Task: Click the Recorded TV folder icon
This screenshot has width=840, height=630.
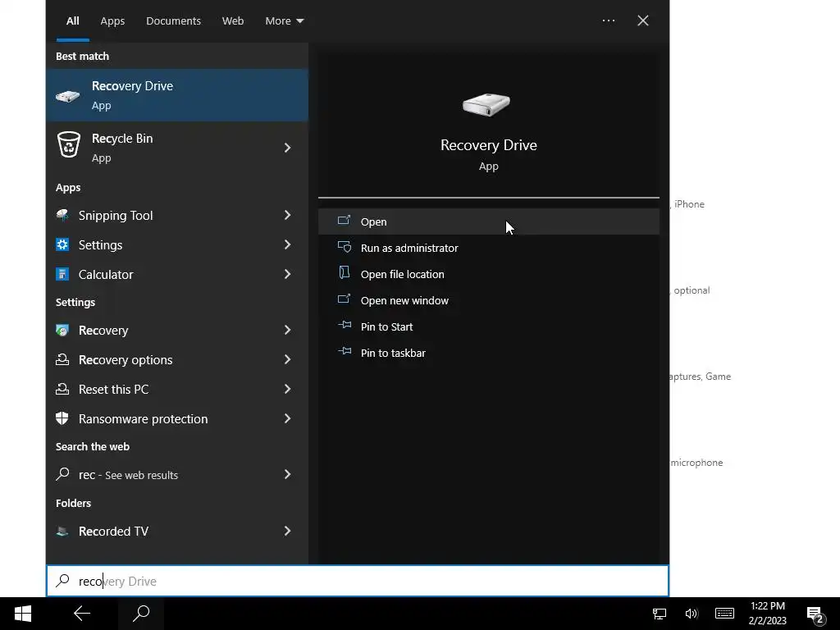Action: [x=62, y=531]
